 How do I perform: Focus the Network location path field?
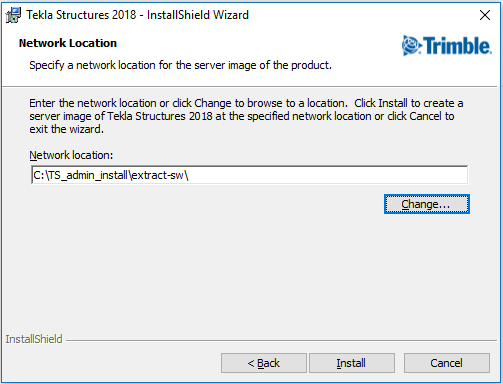(x=249, y=175)
